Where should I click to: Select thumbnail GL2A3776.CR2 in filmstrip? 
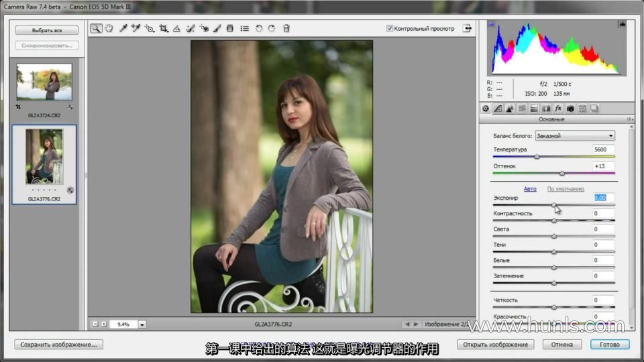[x=44, y=157]
